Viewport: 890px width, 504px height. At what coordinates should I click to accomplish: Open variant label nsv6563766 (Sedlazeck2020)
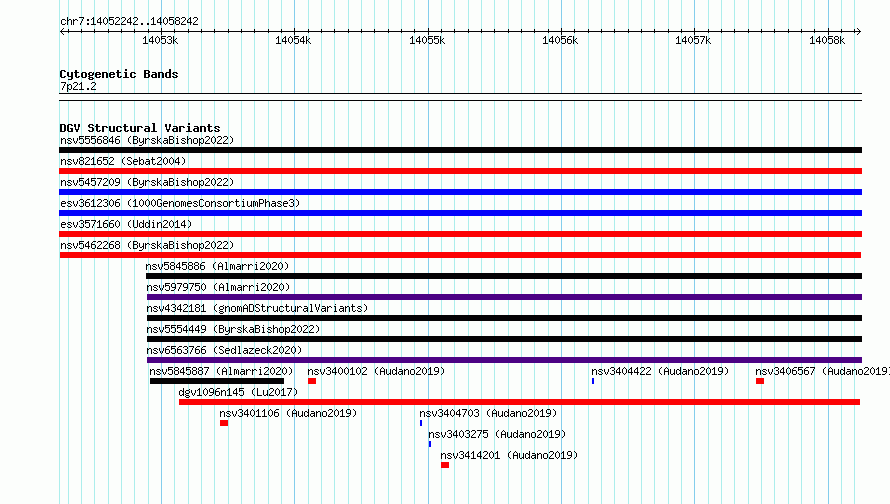(x=224, y=350)
